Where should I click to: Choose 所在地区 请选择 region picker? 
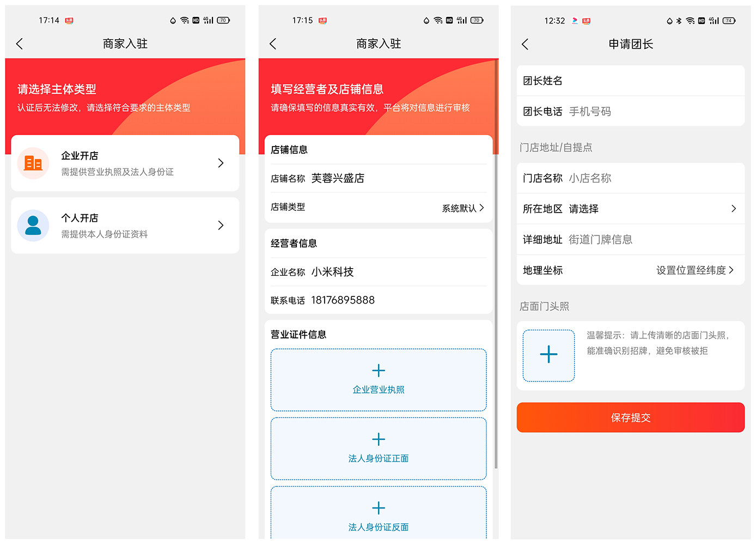click(x=631, y=209)
